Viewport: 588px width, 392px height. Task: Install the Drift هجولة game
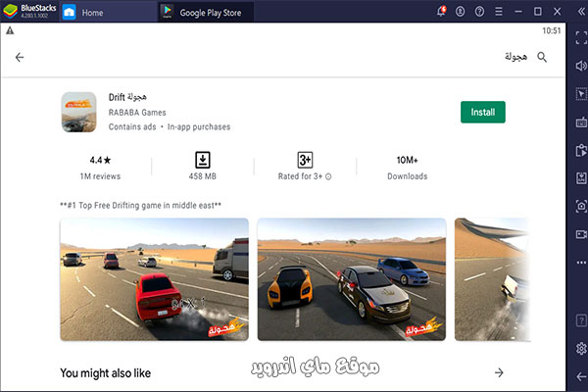(x=482, y=112)
